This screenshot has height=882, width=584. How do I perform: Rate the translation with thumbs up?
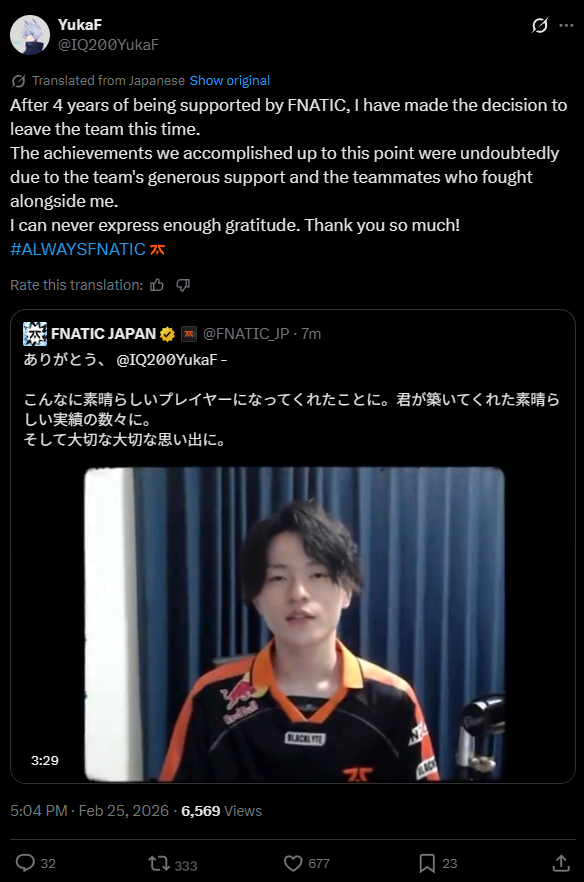pos(157,285)
